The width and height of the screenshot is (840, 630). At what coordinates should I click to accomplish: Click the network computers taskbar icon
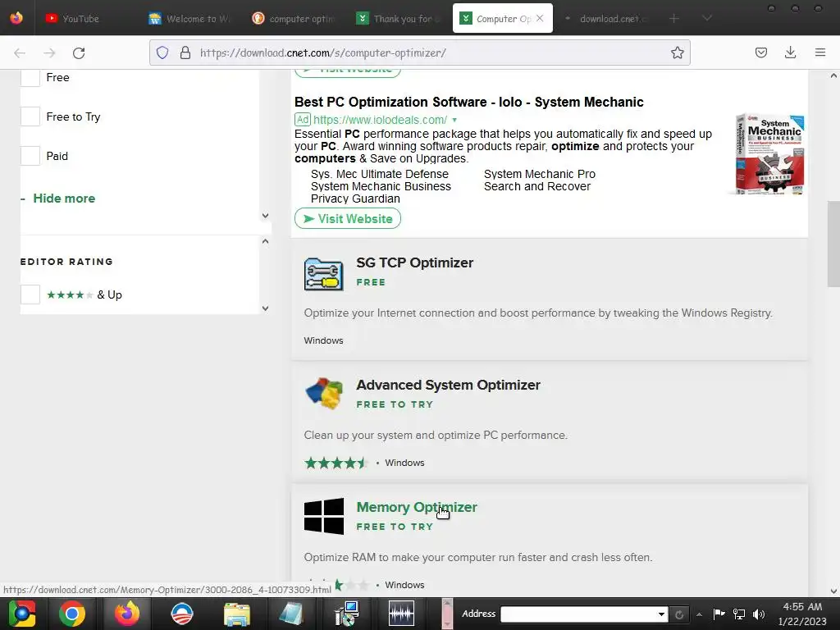(347, 614)
